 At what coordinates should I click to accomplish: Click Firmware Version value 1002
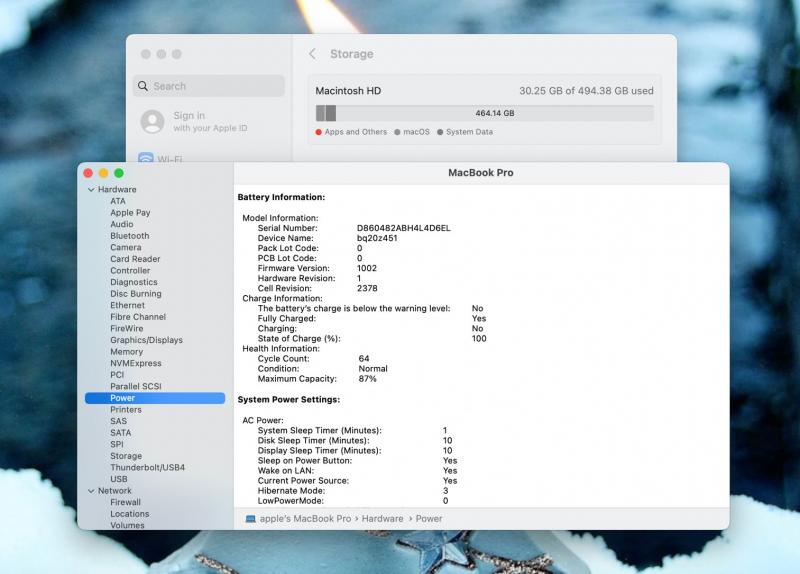[x=367, y=268]
